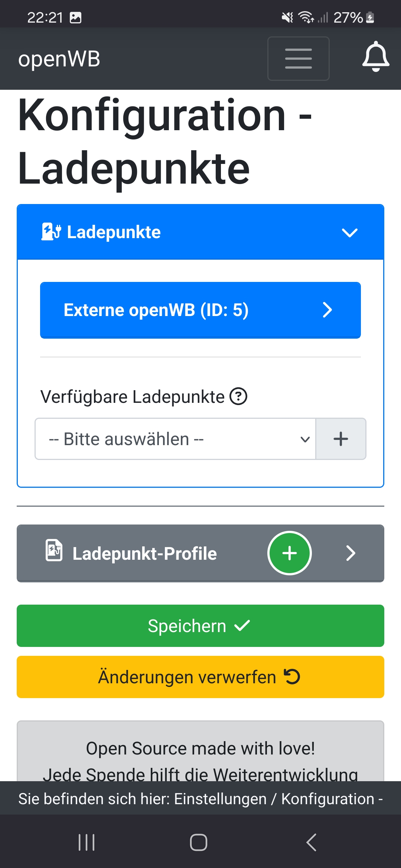Tap the Android home button
The width and height of the screenshot is (401, 868).
pos(199,842)
